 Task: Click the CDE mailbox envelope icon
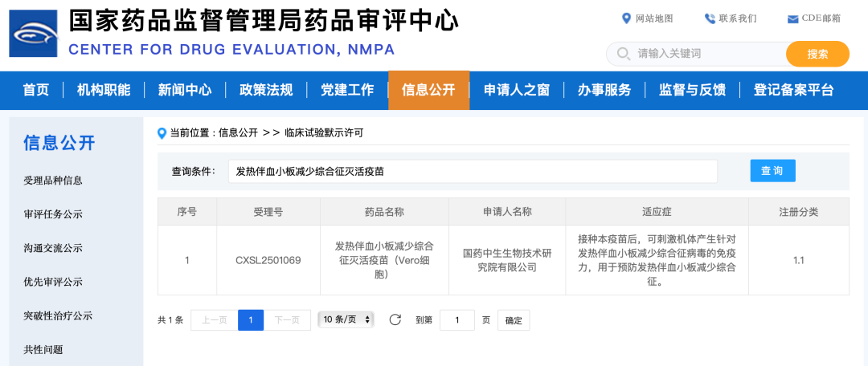click(x=792, y=18)
